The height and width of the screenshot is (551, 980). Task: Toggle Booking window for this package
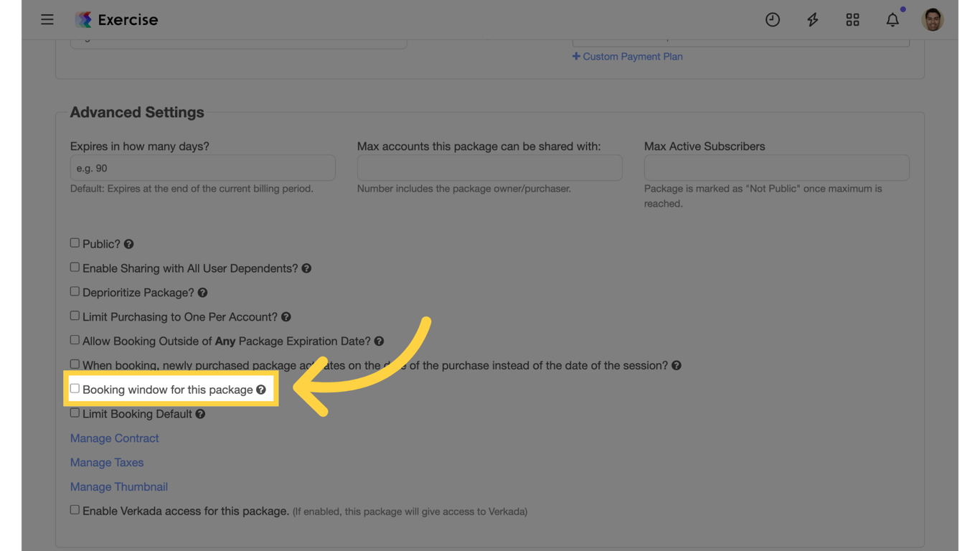[x=75, y=387]
